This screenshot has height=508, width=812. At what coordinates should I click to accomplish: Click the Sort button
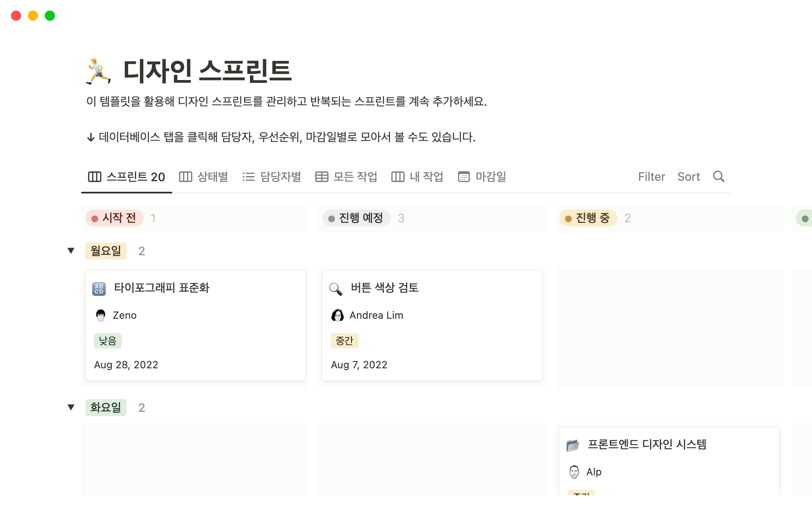(689, 177)
